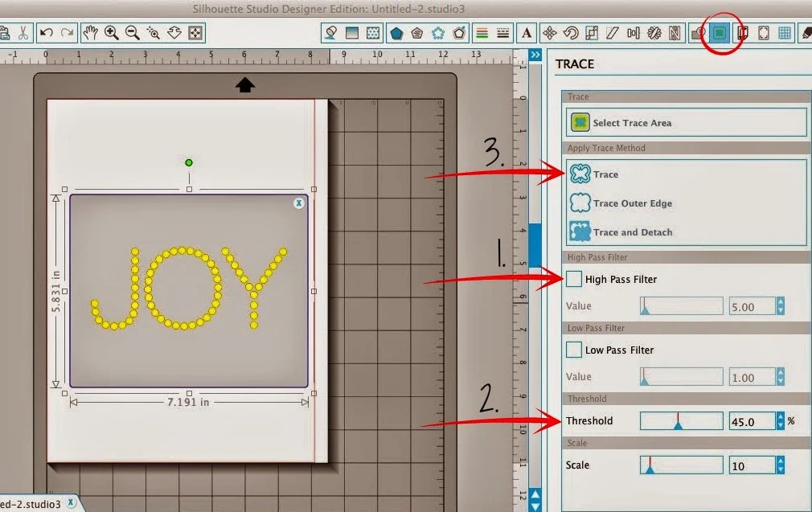Open the Replicate window icon

654,33
